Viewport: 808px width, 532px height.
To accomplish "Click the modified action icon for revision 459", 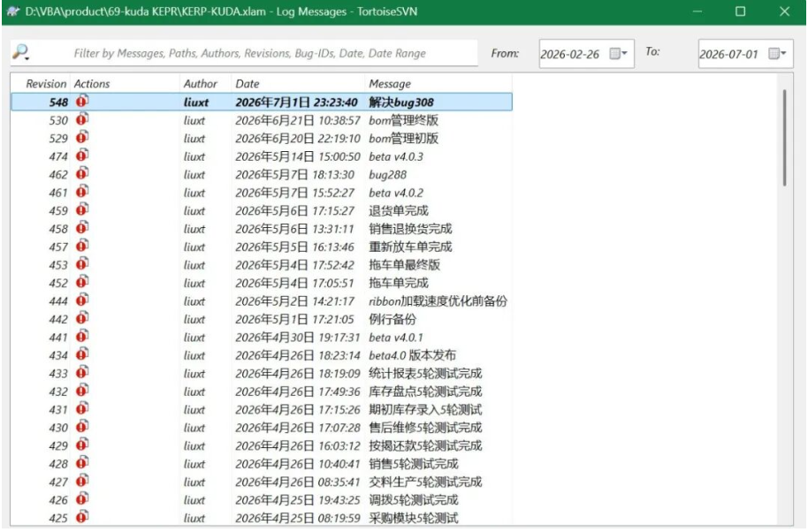I will (x=82, y=209).
